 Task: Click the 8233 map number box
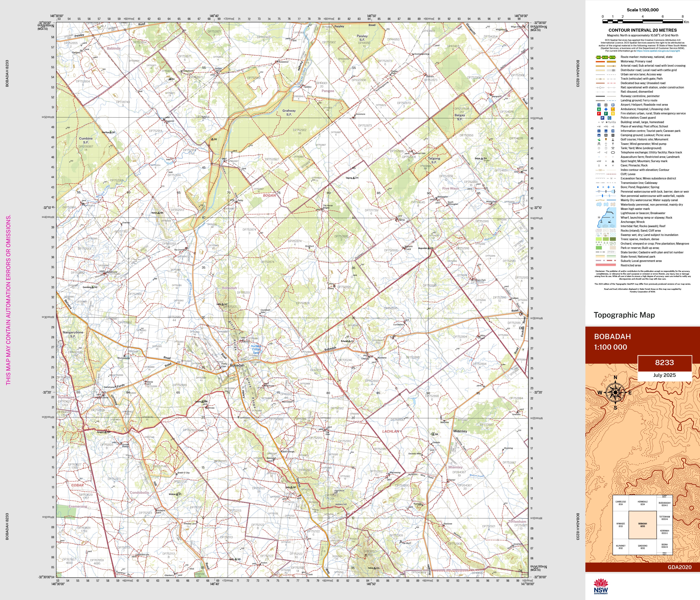664,363
